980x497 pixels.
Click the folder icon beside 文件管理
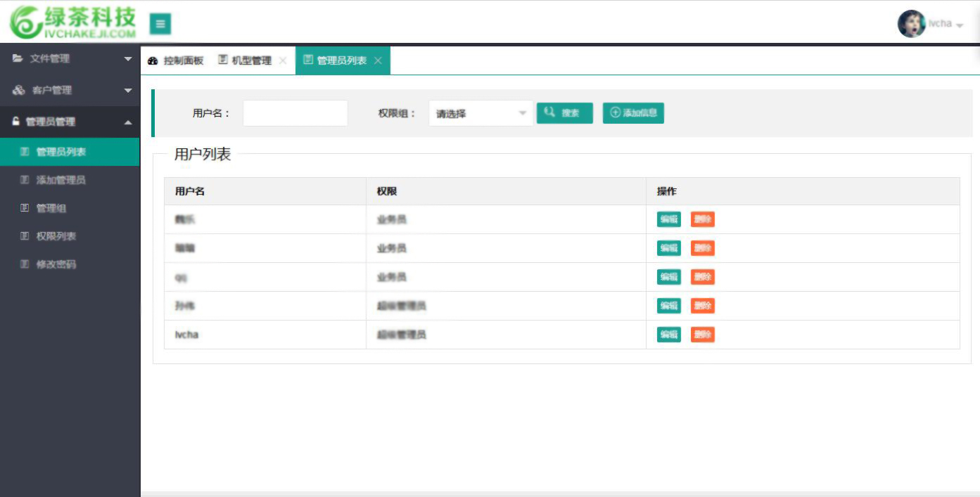[x=18, y=58]
